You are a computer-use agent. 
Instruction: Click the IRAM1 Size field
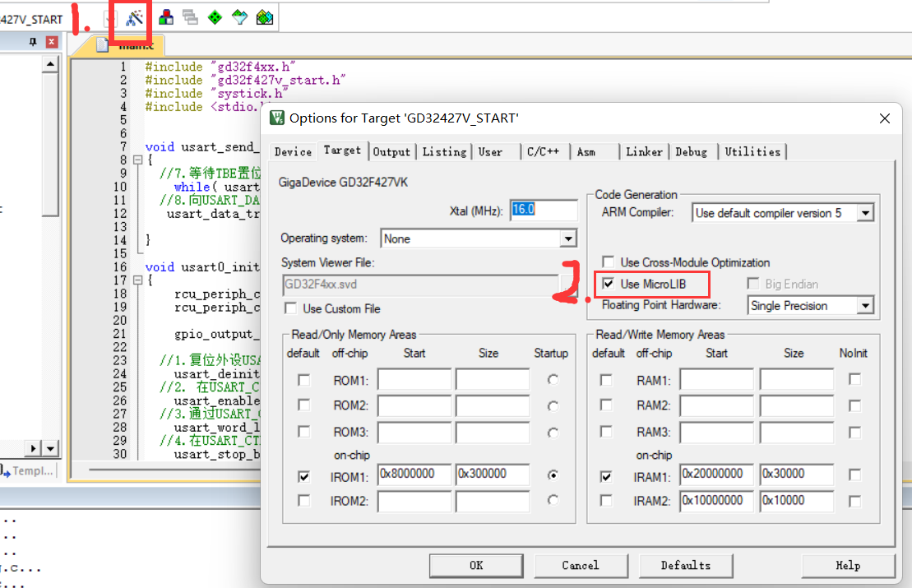point(796,475)
